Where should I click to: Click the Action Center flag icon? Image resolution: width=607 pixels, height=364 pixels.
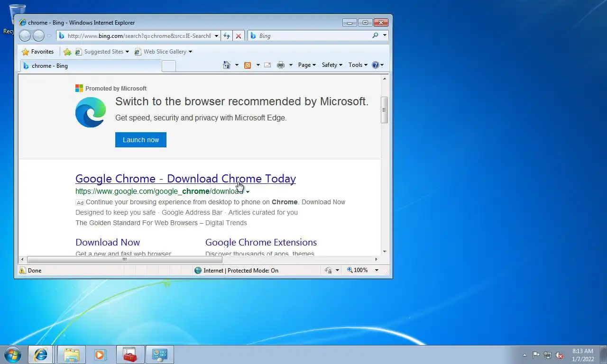pyautogui.click(x=536, y=355)
